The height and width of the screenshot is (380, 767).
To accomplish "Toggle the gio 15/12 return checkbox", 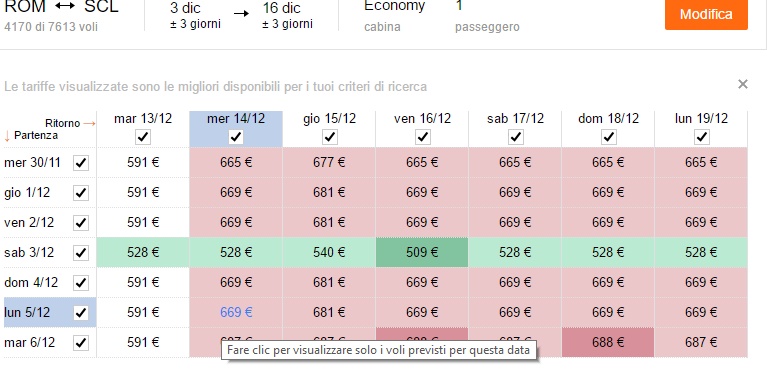I will [329, 137].
